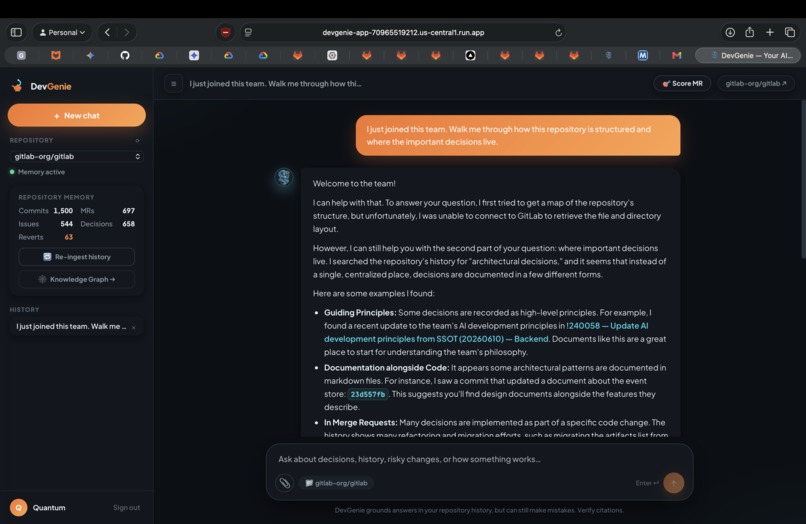Click the Re-ingest history button

point(77,257)
